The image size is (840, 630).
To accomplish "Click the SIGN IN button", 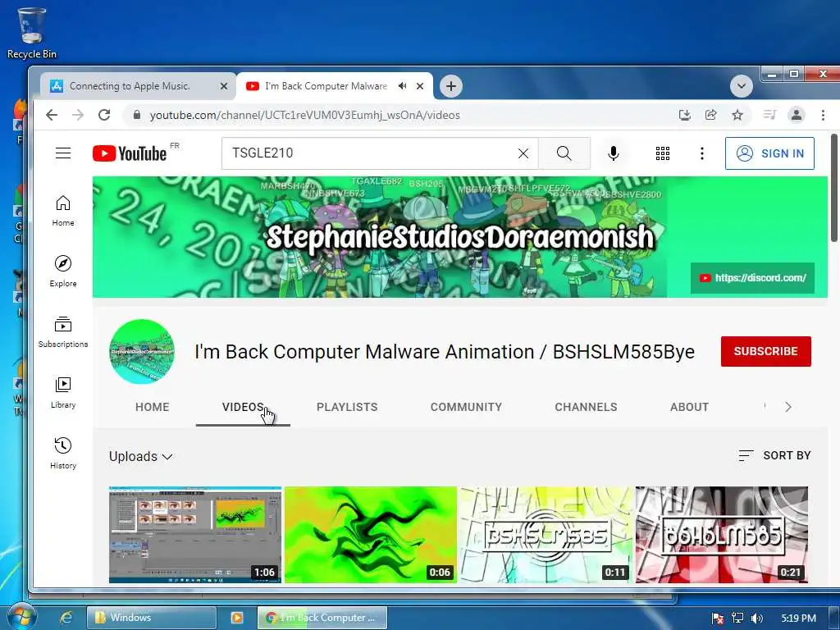I will 769,153.
